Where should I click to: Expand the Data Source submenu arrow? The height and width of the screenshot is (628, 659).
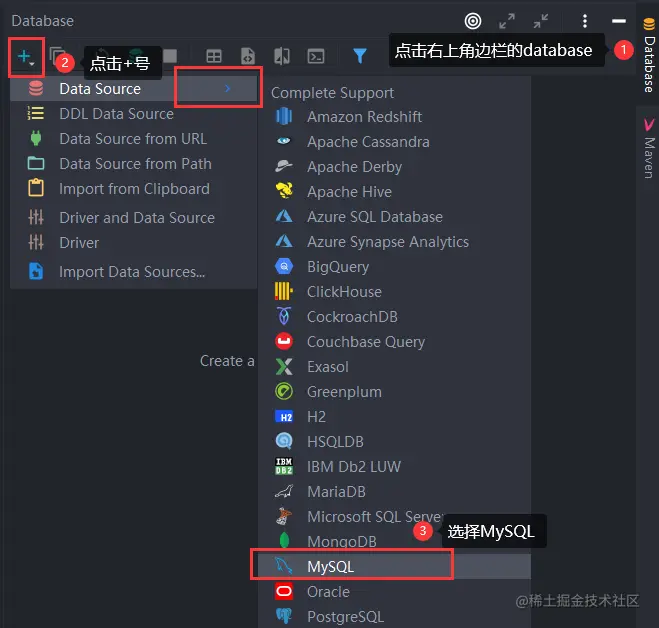click(x=227, y=88)
